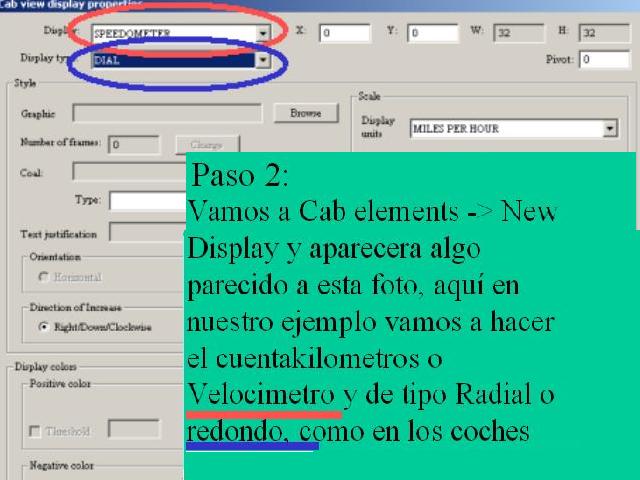This screenshot has width=640, height=480.
Task: Click the Number of frames field
Action: tap(134, 144)
